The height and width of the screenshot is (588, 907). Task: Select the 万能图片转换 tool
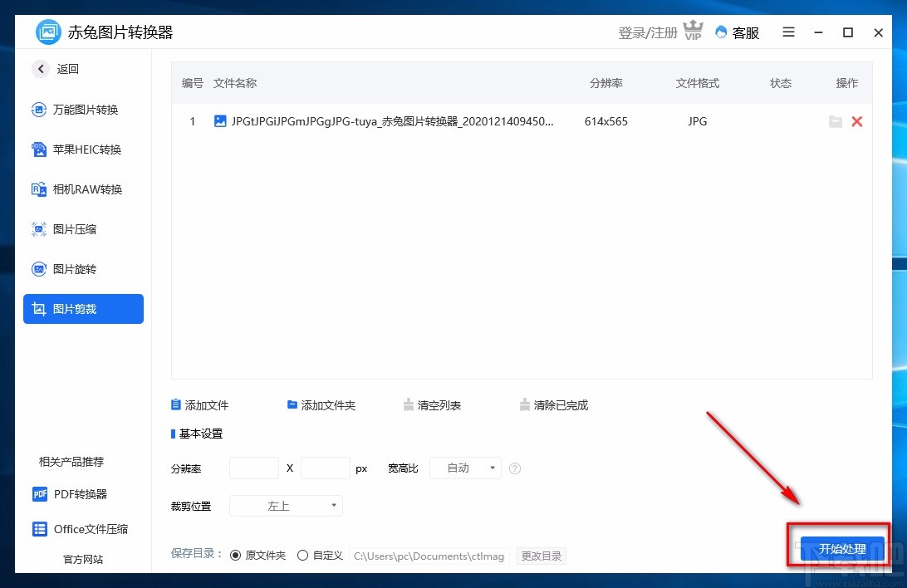(x=82, y=110)
